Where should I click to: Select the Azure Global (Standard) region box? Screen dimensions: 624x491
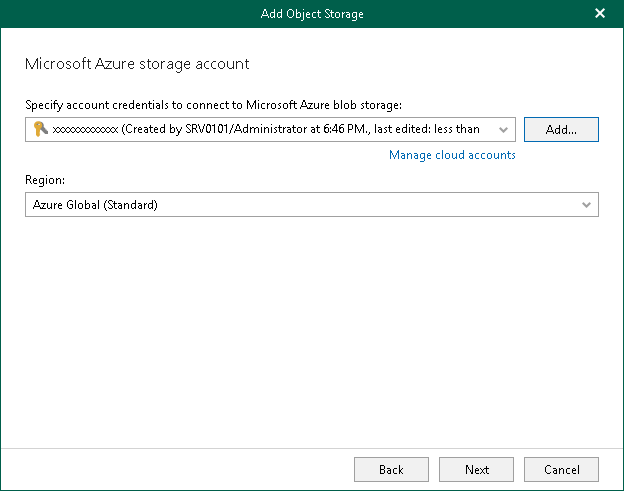tap(300, 205)
